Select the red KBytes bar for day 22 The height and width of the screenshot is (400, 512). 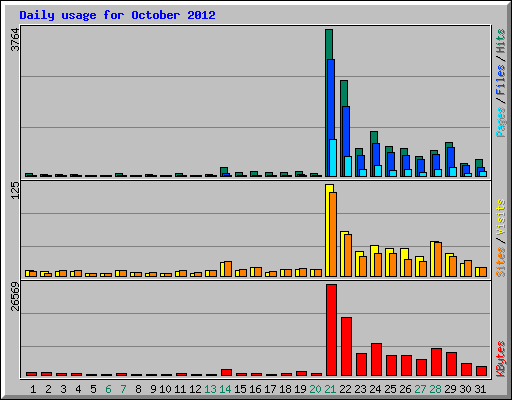[x=346, y=347]
